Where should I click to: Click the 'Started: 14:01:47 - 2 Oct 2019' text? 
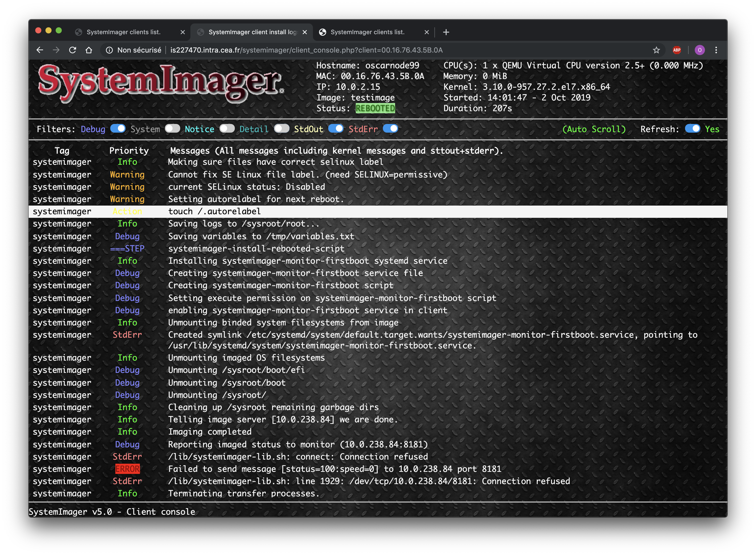[517, 98]
